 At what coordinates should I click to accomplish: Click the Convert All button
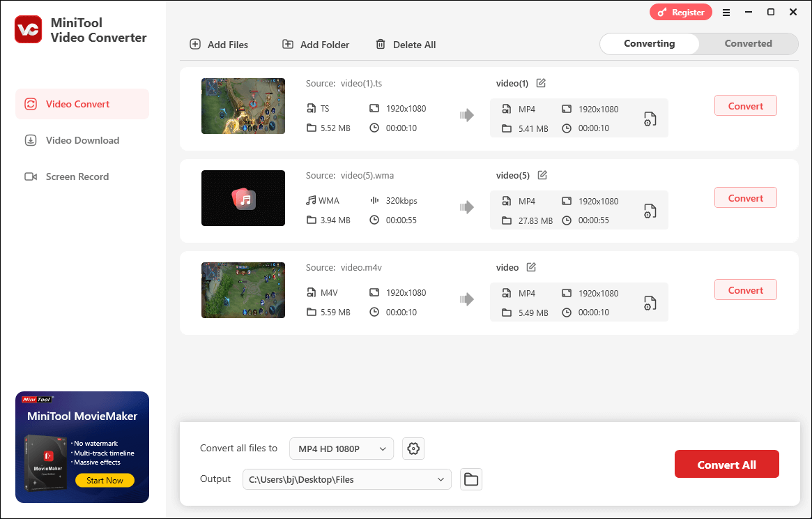[x=726, y=465]
